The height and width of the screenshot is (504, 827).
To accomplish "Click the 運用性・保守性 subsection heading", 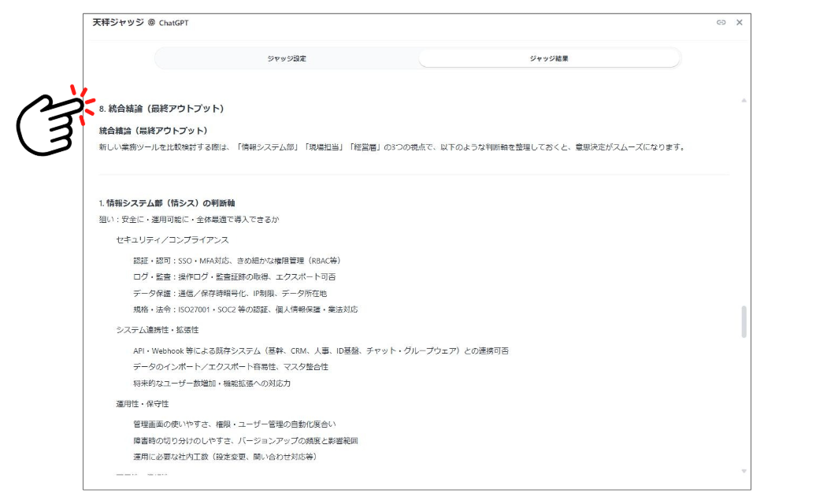I will [x=143, y=402].
